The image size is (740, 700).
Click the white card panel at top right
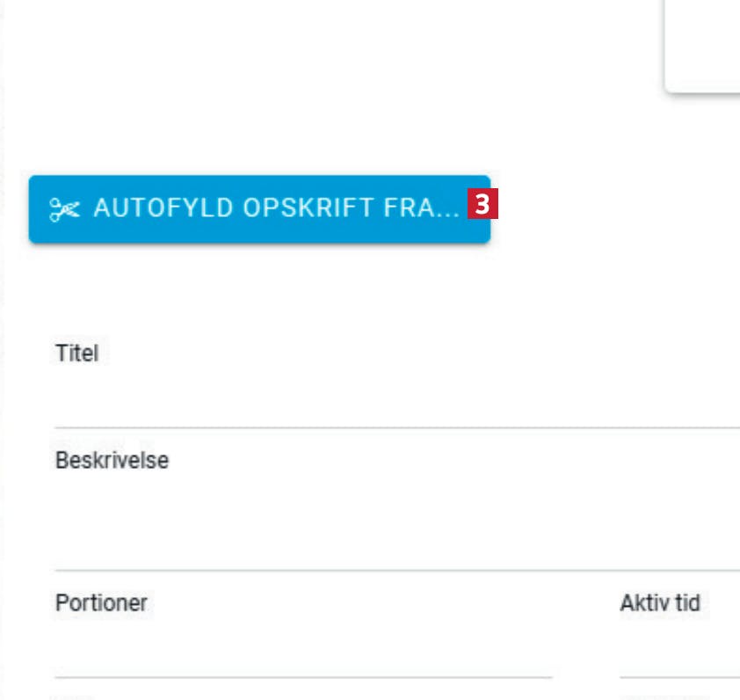703,44
